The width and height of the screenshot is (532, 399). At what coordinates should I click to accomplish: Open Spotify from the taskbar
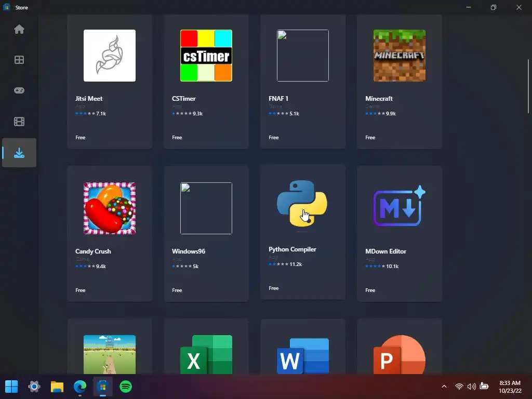(x=126, y=387)
